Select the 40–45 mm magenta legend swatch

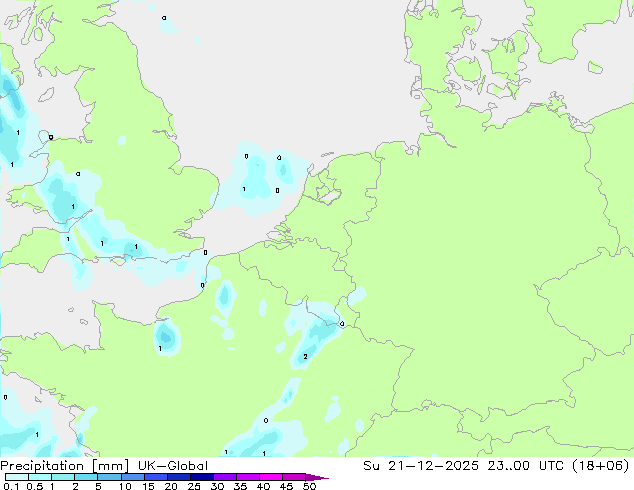(x=271, y=477)
